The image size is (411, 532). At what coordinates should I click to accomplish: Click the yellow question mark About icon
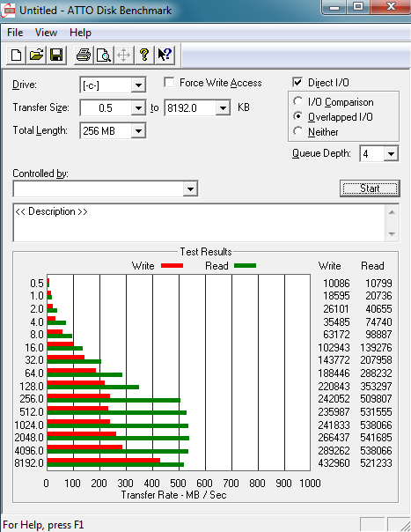(x=144, y=55)
